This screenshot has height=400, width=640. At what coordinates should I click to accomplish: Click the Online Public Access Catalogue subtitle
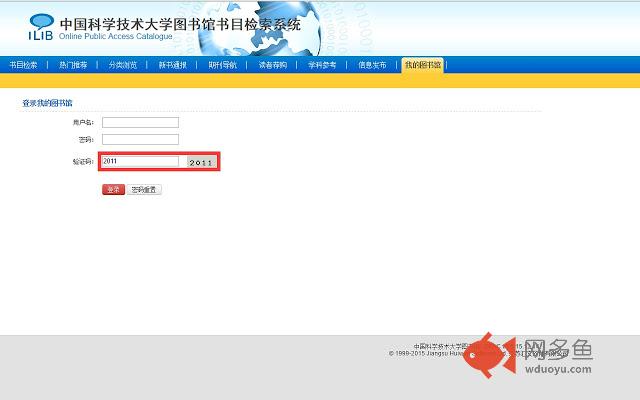[x=116, y=36]
